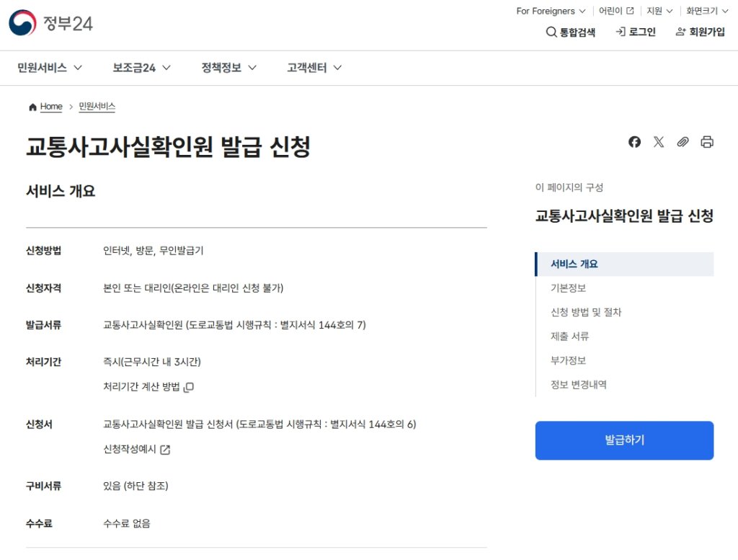This screenshot has width=738, height=560.
Task: Jump to 부가정보 section
Action: [x=568, y=360]
